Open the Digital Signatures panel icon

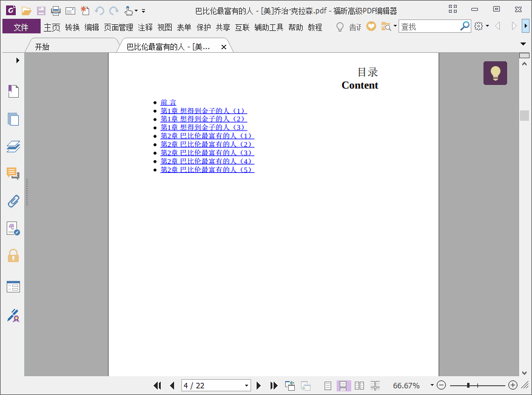click(13, 228)
